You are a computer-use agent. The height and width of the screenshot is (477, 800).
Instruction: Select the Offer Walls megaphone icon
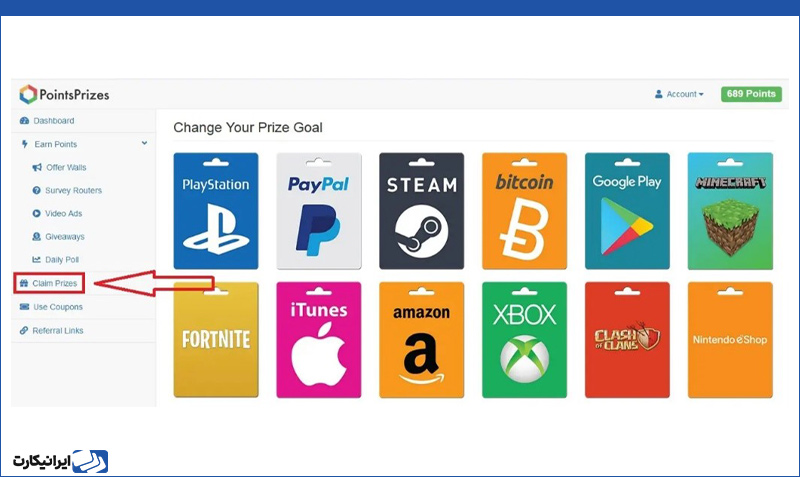tap(37, 167)
